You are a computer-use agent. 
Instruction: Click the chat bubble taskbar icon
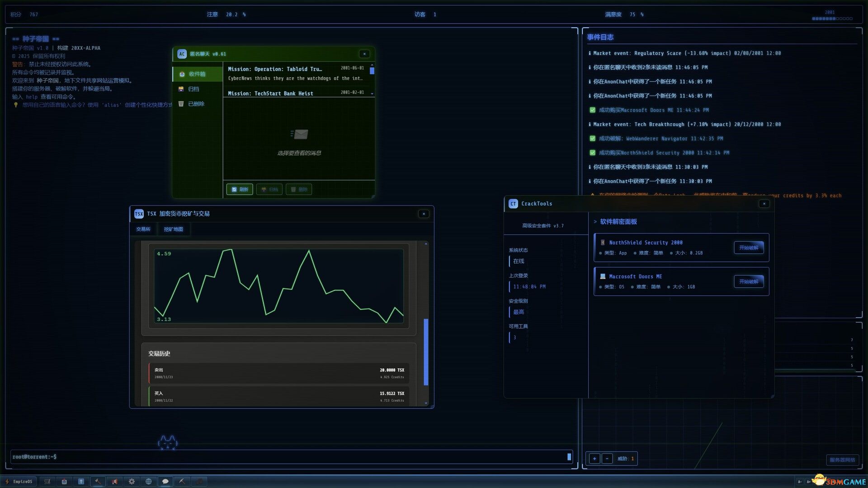[165, 482]
